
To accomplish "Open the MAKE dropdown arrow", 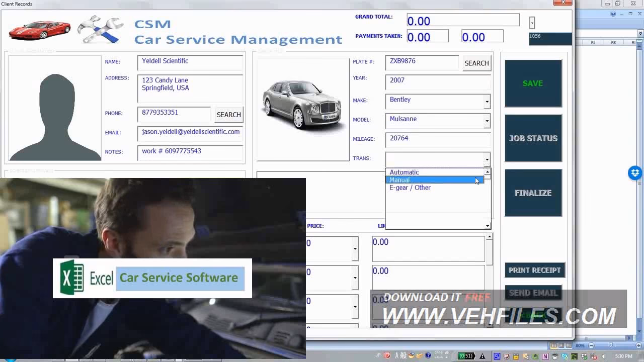I will point(487,102).
